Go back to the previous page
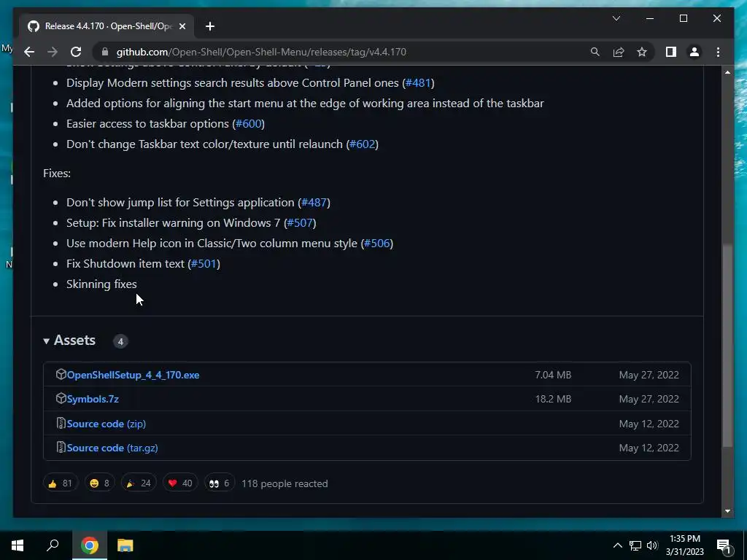 pos(29,52)
